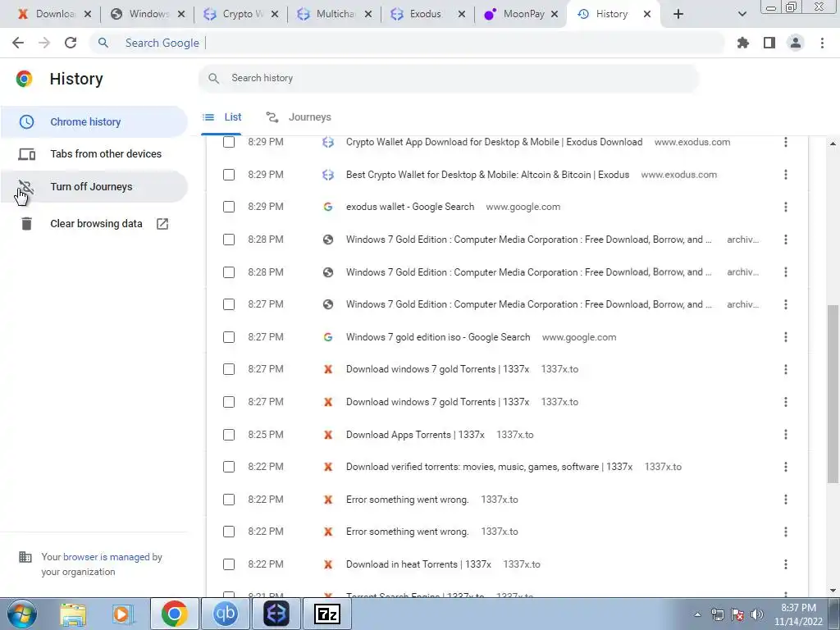
Task: Check the Windows 7 gold edition iso checkbox
Action: [229, 337]
